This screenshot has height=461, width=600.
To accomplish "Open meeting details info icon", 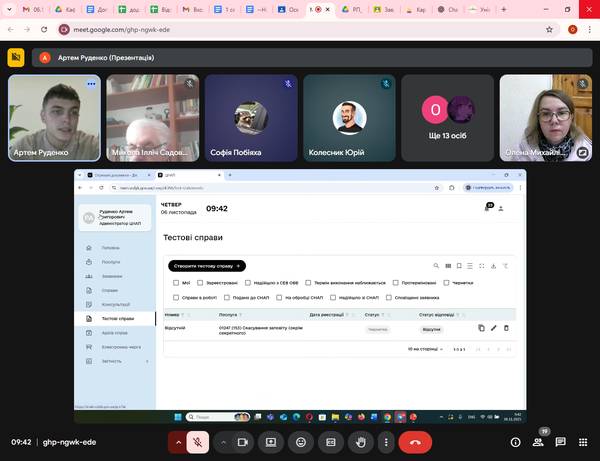I will pos(517,442).
